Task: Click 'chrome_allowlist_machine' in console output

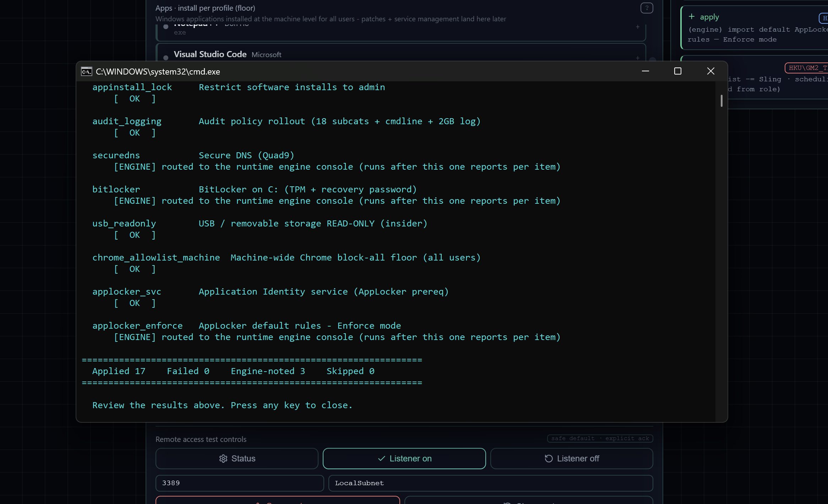Action: tap(156, 257)
